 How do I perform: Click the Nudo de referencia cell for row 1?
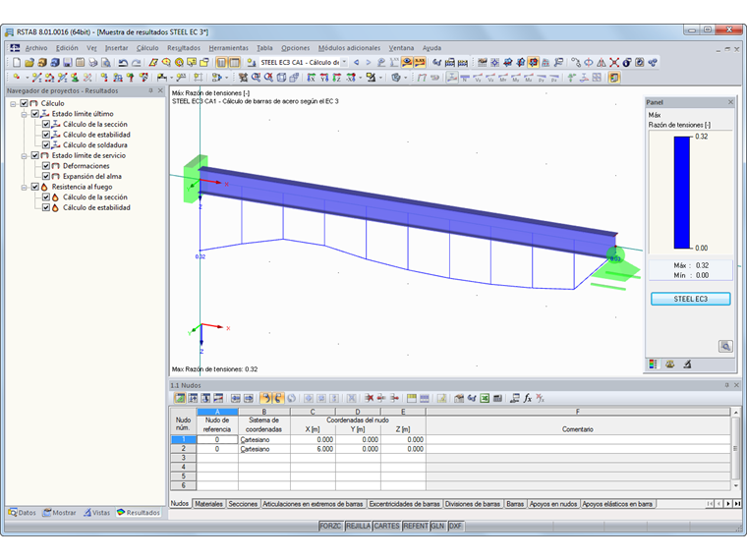pyautogui.click(x=217, y=439)
